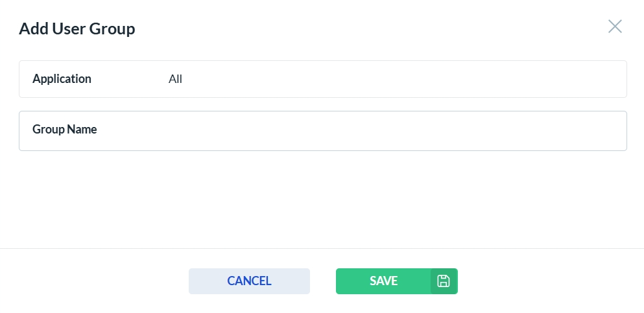Click the CANCEL button

pyautogui.click(x=249, y=281)
